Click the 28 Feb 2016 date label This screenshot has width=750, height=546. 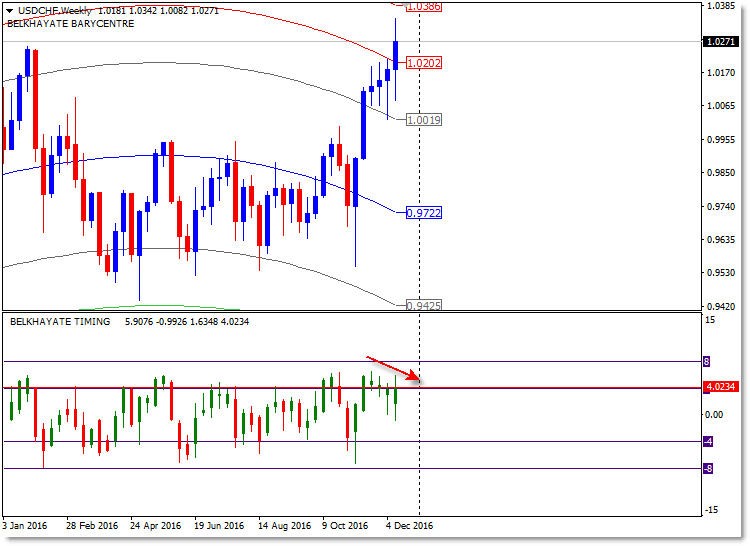pyautogui.click(x=92, y=525)
